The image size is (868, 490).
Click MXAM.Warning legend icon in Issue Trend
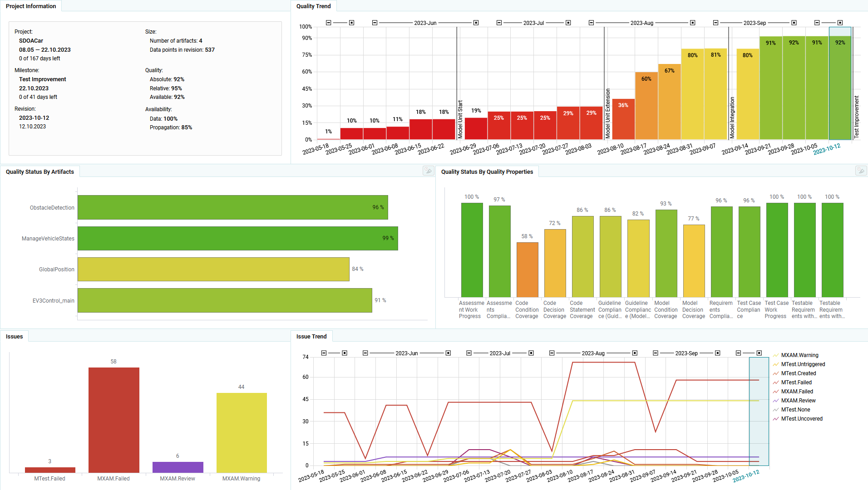click(x=776, y=355)
